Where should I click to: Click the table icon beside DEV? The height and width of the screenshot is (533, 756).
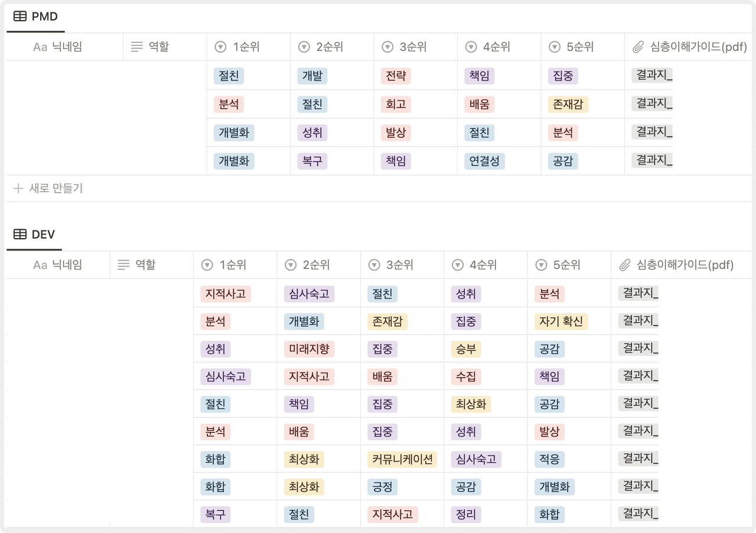(x=19, y=235)
